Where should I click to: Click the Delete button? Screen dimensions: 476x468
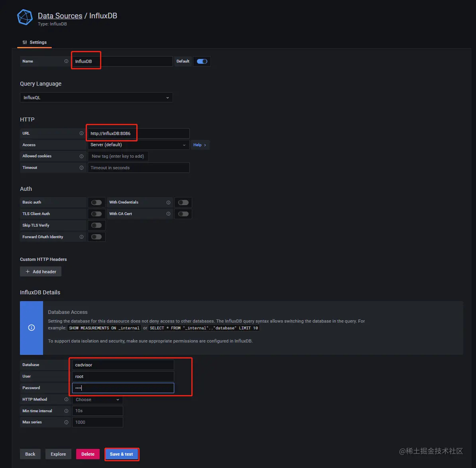coord(88,454)
